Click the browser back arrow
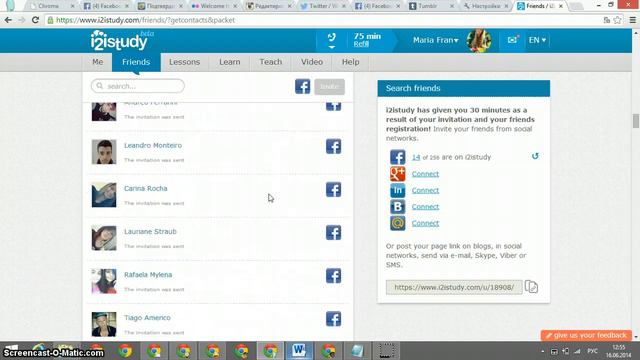This screenshot has height=360, width=640. click(8, 20)
